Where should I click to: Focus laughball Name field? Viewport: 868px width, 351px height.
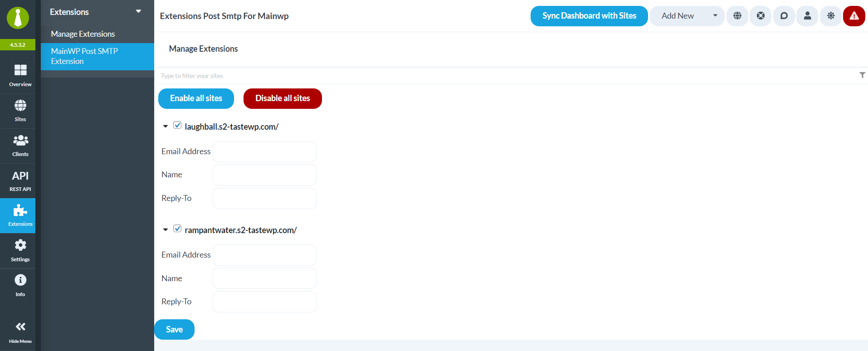click(x=264, y=175)
